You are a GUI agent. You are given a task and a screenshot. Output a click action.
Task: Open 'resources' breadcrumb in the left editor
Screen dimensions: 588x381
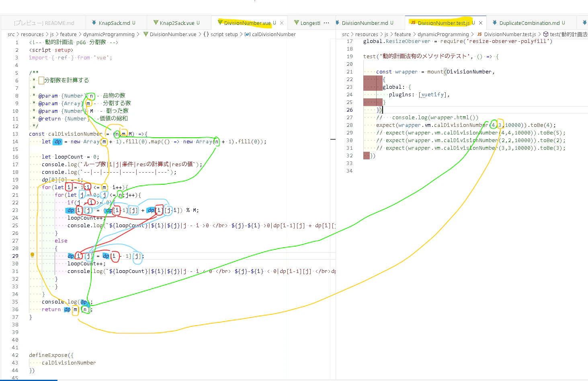32,35
